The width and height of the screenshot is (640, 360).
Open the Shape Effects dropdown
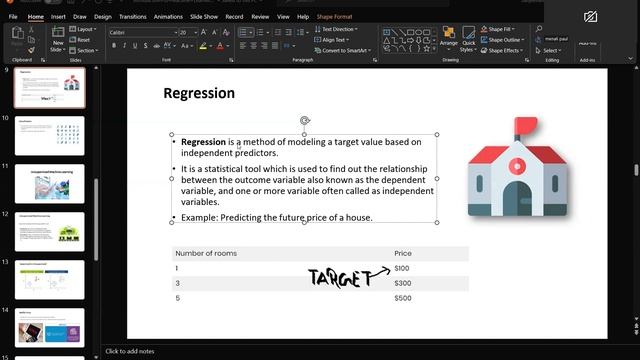point(502,50)
